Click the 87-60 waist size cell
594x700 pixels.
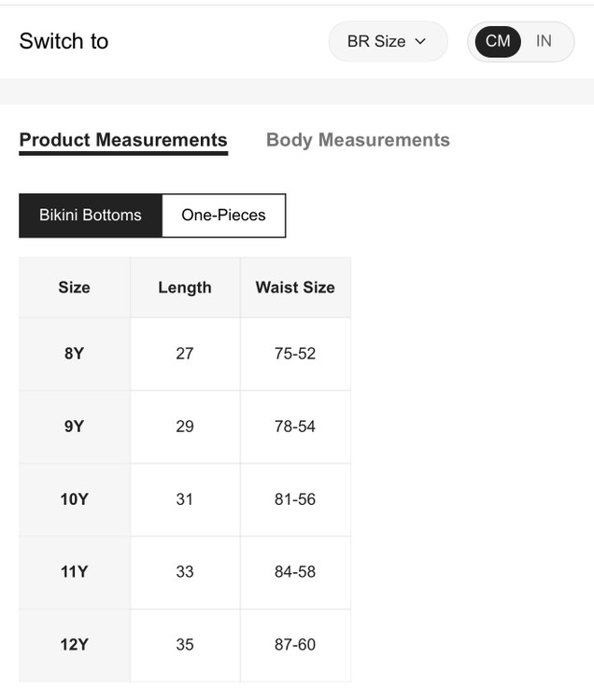pos(295,645)
